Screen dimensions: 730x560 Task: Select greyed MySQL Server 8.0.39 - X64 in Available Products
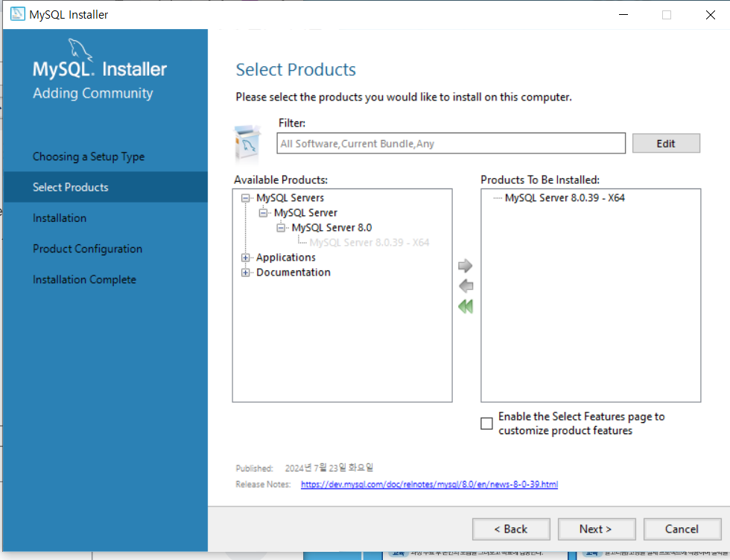point(369,243)
